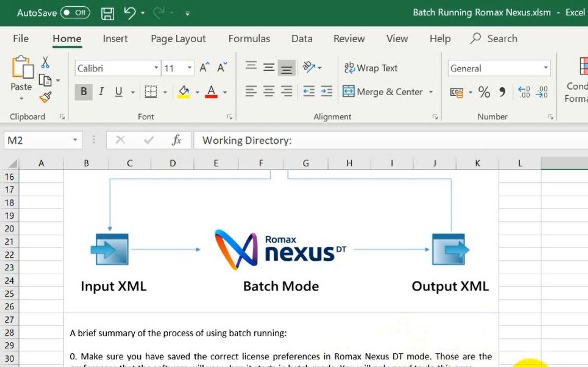Screen dimensions: 588x367
Task: Toggle Bold formatting
Action: pos(84,91)
